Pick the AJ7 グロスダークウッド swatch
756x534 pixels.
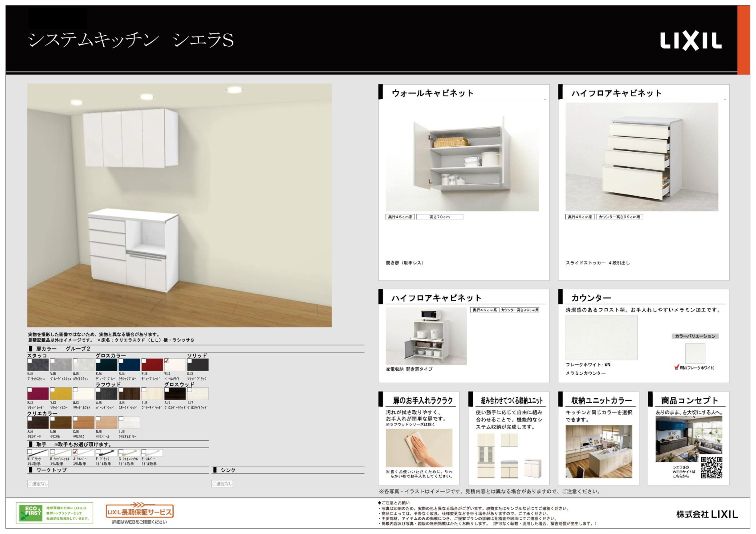point(175,393)
